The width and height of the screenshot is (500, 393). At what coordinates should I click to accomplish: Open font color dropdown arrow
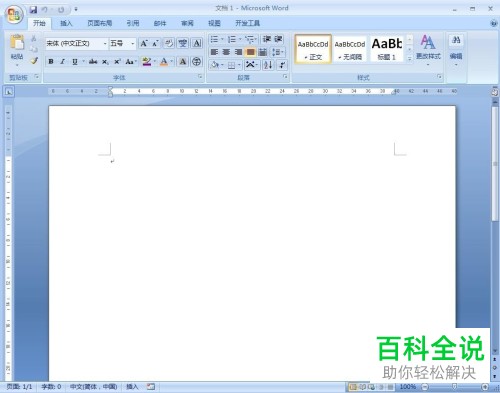[171, 62]
